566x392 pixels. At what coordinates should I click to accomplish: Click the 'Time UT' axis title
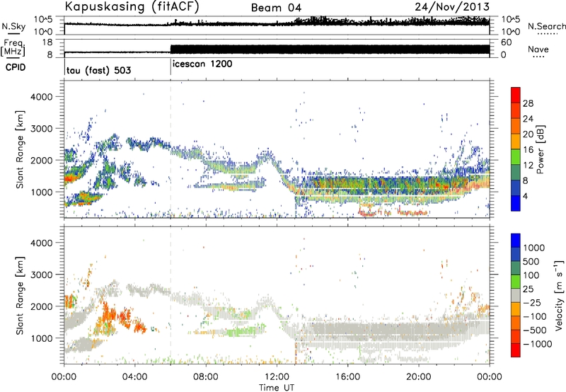point(277,388)
